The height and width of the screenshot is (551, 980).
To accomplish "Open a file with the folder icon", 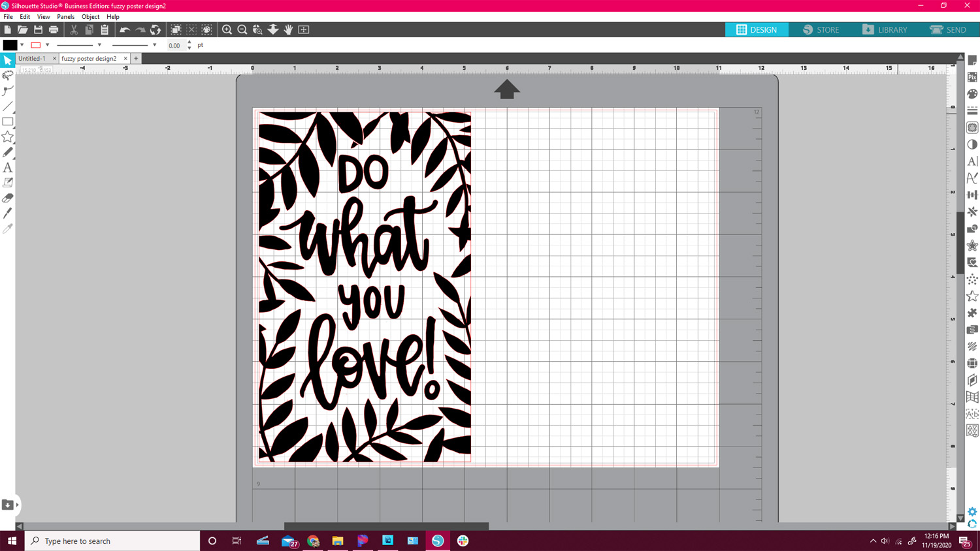I will pyautogui.click(x=23, y=29).
